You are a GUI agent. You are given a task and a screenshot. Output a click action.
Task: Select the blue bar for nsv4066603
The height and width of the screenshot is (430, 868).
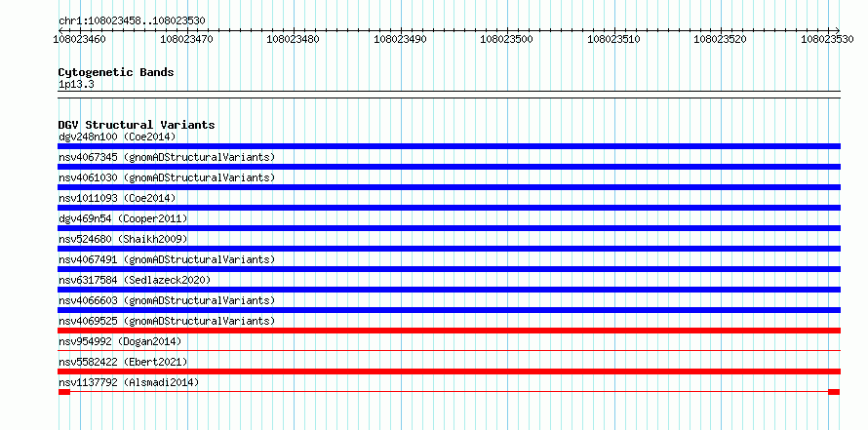click(449, 310)
